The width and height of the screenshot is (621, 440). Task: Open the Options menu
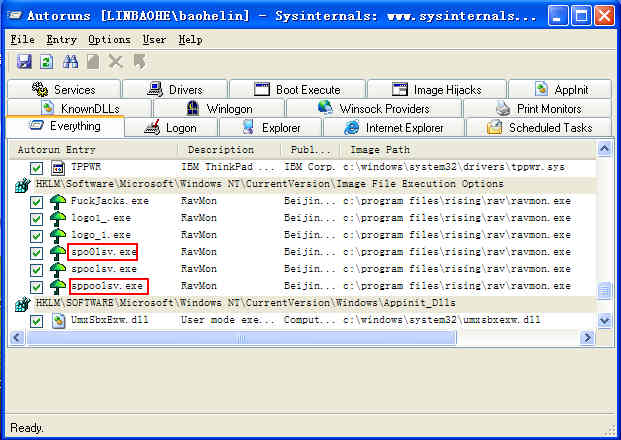pos(109,40)
